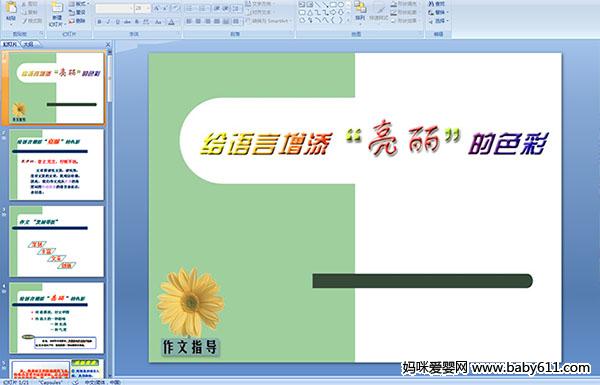Click the slide panel vertical scrollbar

click(x=110, y=213)
